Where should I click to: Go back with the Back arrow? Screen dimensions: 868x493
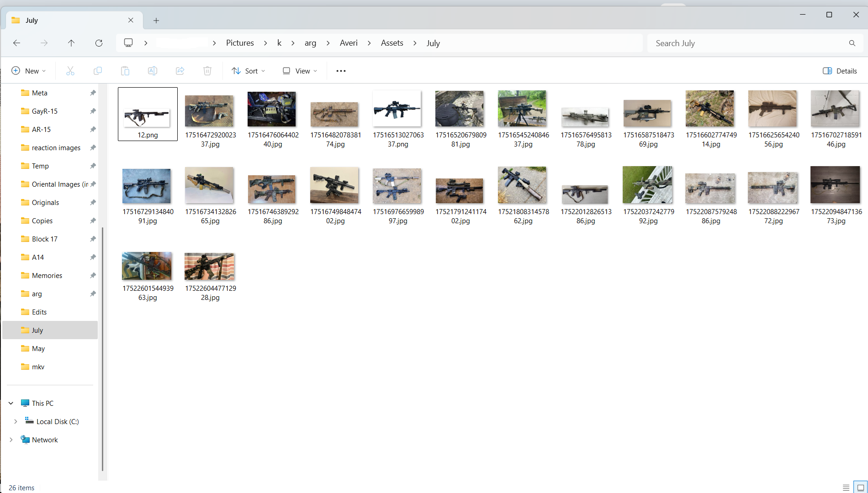[x=17, y=43]
